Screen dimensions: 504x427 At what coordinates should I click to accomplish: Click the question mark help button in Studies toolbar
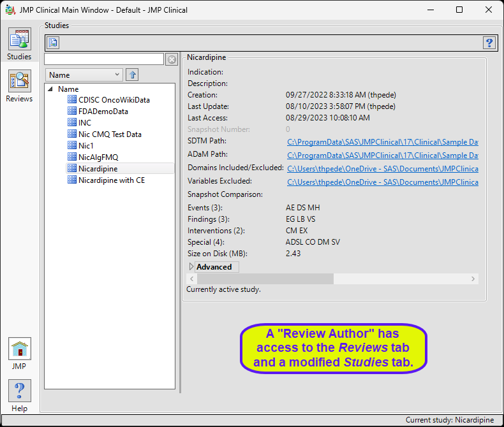tap(489, 42)
